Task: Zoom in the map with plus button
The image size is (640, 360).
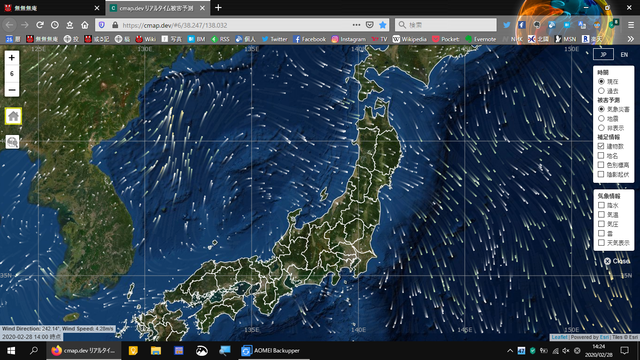Action: click(x=12, y=58)
